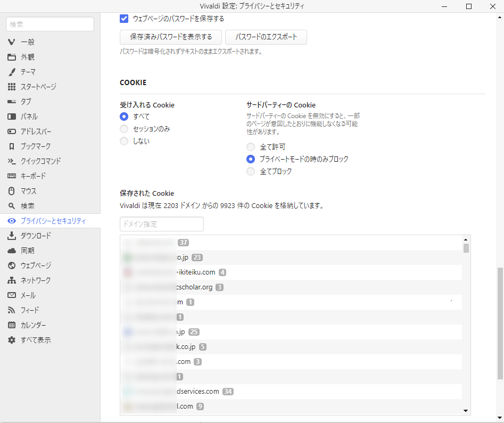
Task: Click the mouse icon beside マウス
Action: pyautogui.click(x=12, y=191)
